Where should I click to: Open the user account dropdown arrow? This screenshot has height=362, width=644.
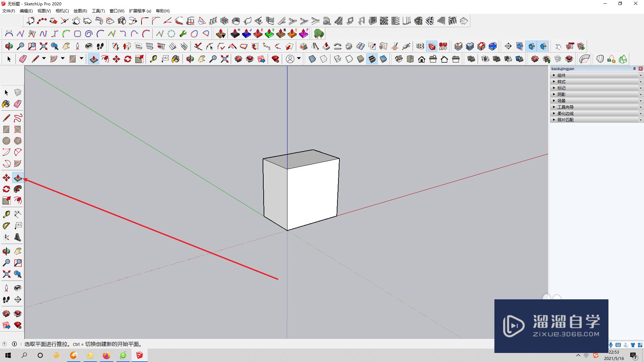(299, 59)
